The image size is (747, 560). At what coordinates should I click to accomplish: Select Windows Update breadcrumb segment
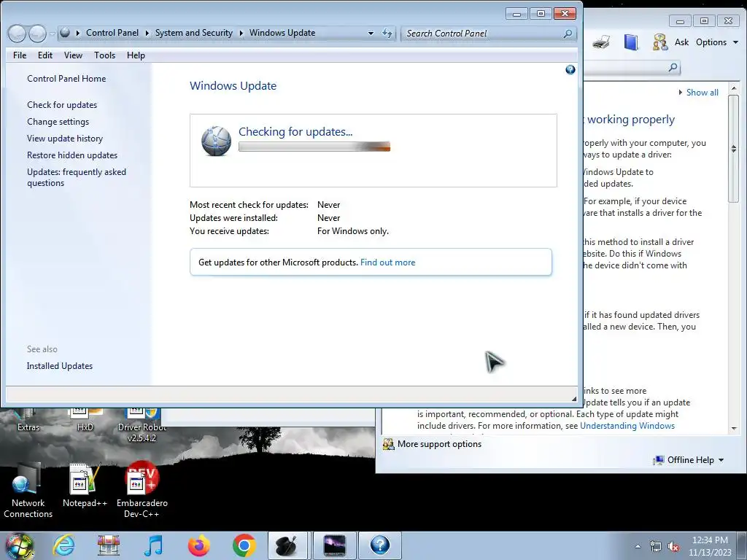[x=282, y=33]
